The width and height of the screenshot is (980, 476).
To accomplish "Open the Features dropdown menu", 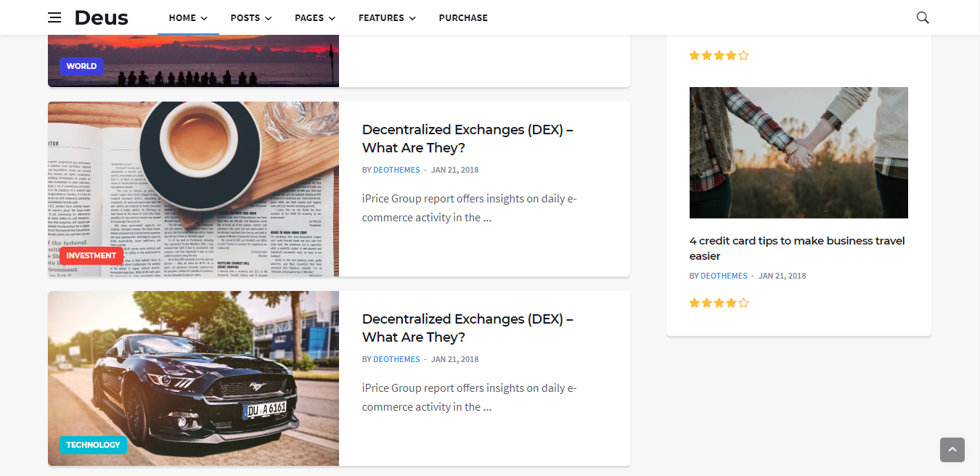I will [x=387, y=17].
